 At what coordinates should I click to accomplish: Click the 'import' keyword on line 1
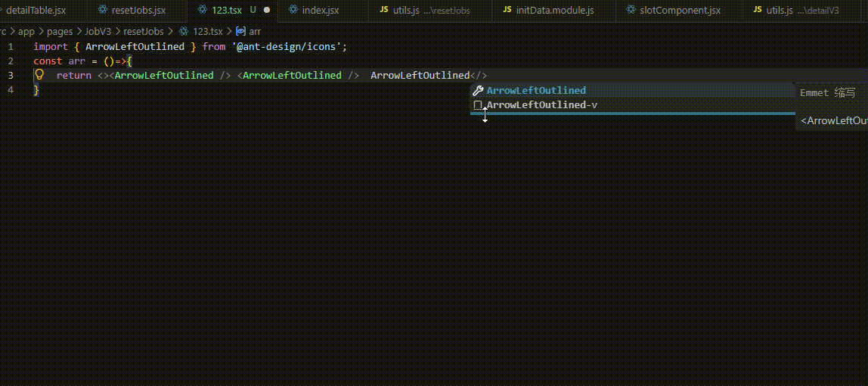coord(51,46)
